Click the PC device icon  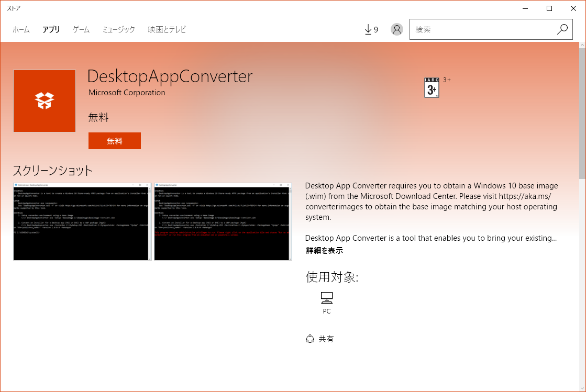[x=327, y=298]
